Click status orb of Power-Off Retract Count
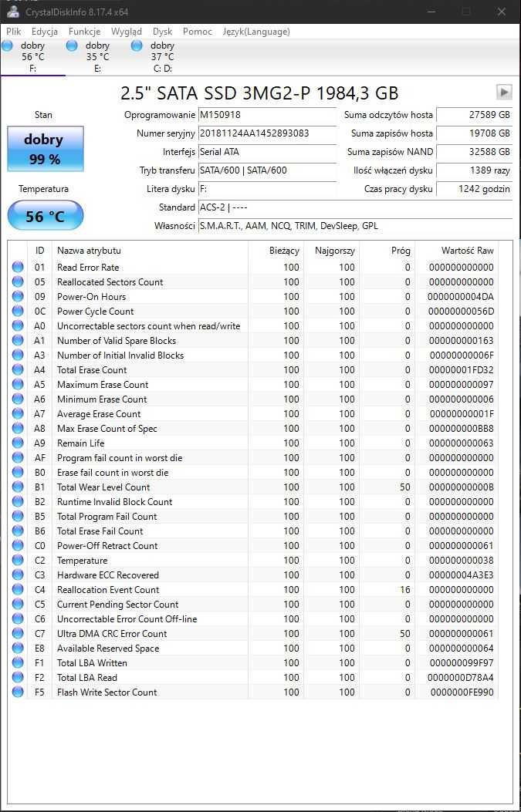Viewport: 521px width, 812px height. 18,545
